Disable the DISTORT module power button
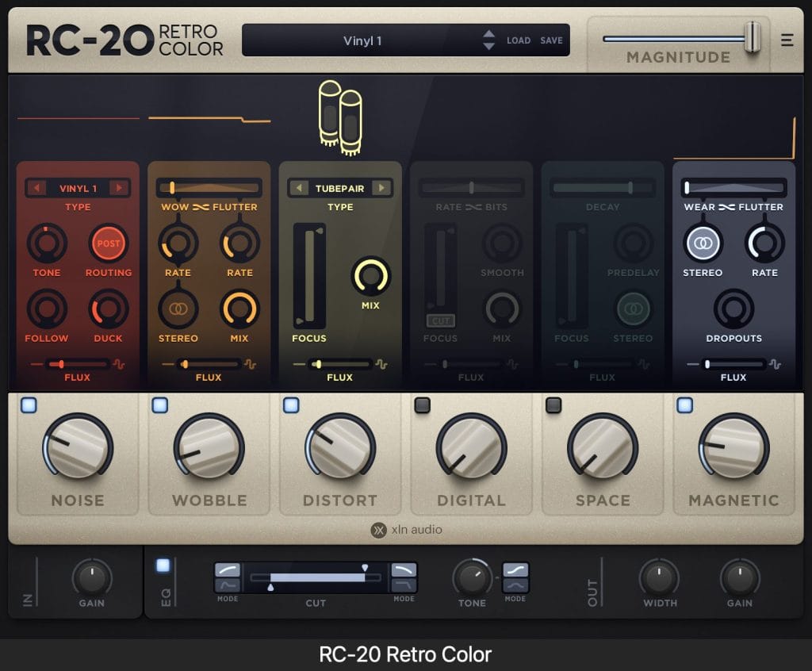Viewport: 812px width, 671px height. coord(291,405)
